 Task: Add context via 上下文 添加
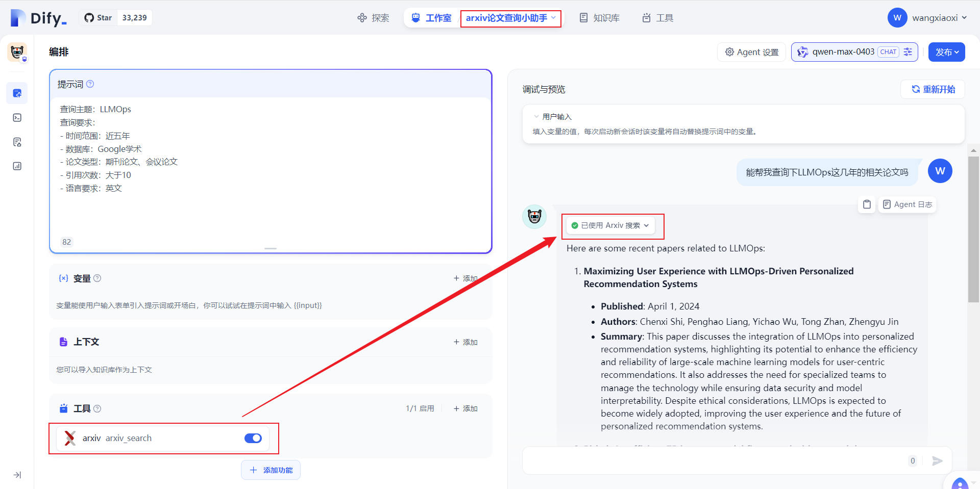click(465, 342)
